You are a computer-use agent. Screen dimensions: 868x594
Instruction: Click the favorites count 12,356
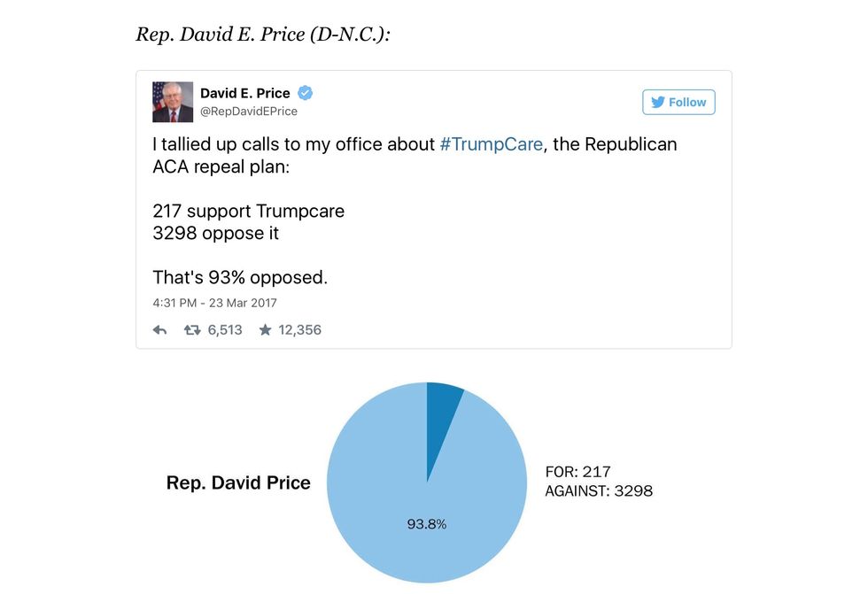pyautogui.click(x=300, y=330)
